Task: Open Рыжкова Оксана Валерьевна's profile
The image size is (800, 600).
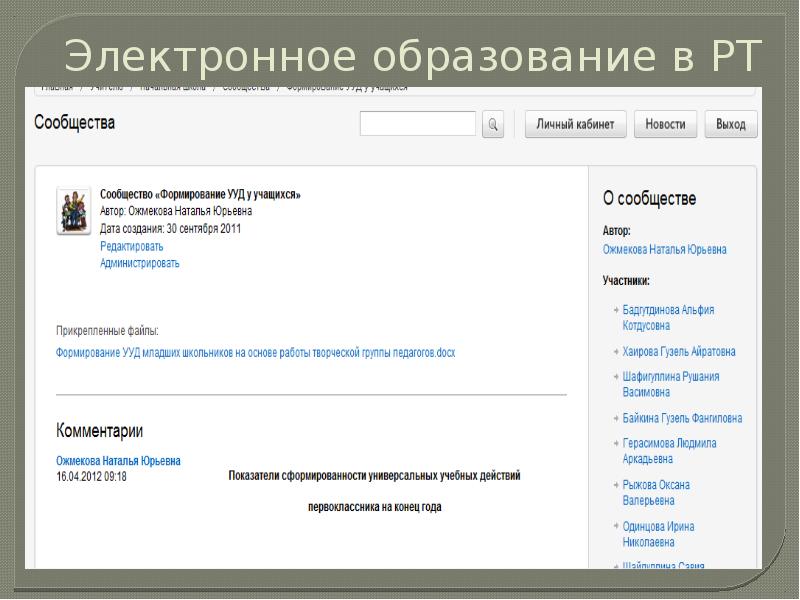Action: (x=656, y=493)
